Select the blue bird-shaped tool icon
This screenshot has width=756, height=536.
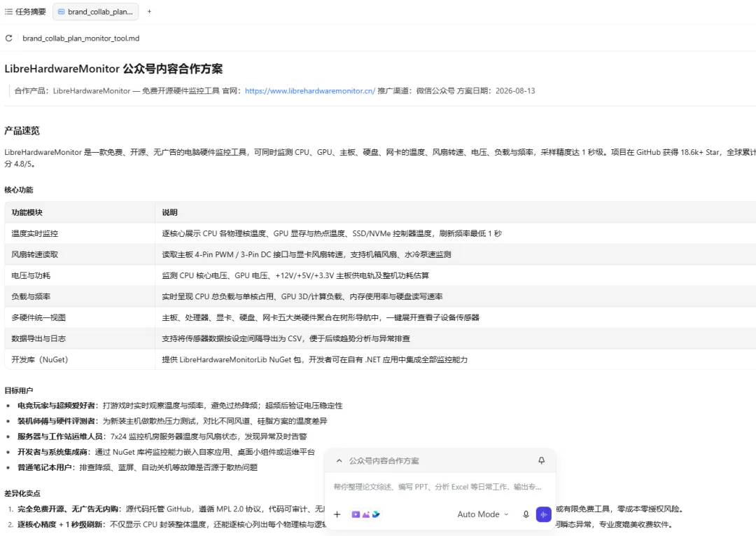(376, 514)
